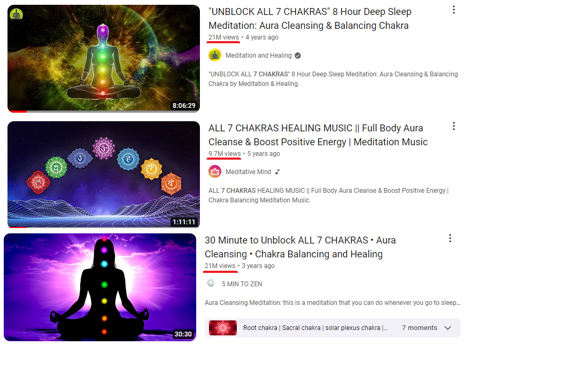
Task: Open more options for the 8 Hour Deep Sleep video
Action: pyautogui.click(x=454, y=10)
